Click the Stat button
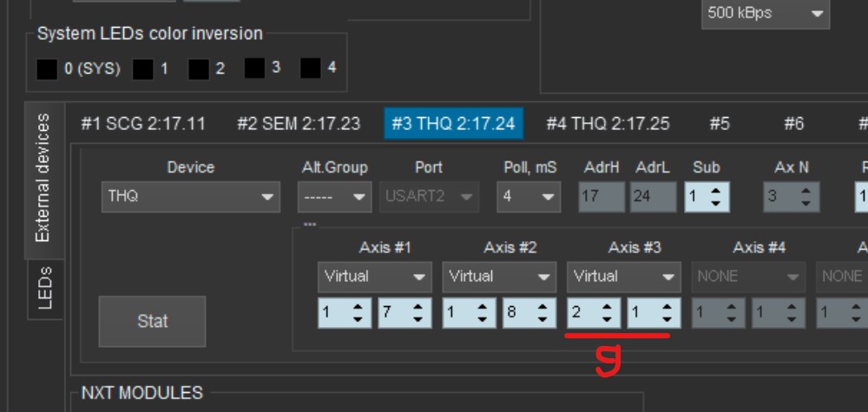The image size is (868, 412). click(152, 321)
